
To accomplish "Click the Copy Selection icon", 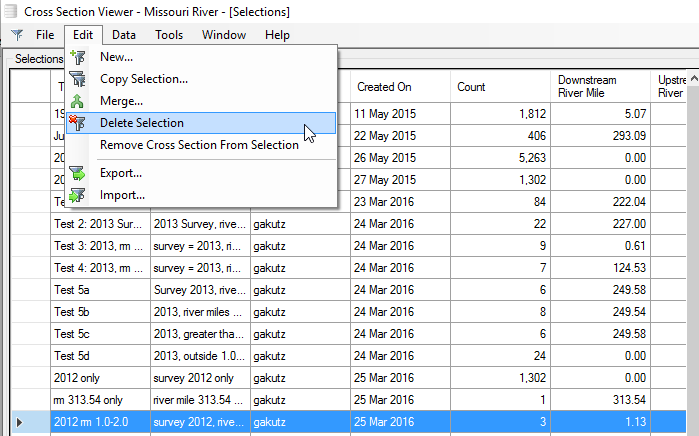I will (78, 79).
